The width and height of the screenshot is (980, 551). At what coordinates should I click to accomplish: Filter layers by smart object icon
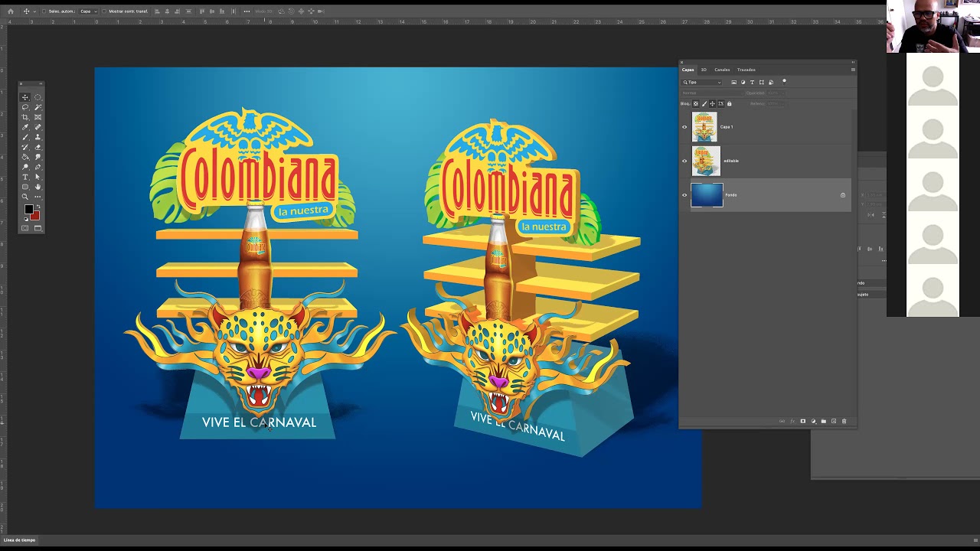click(770, 82)
